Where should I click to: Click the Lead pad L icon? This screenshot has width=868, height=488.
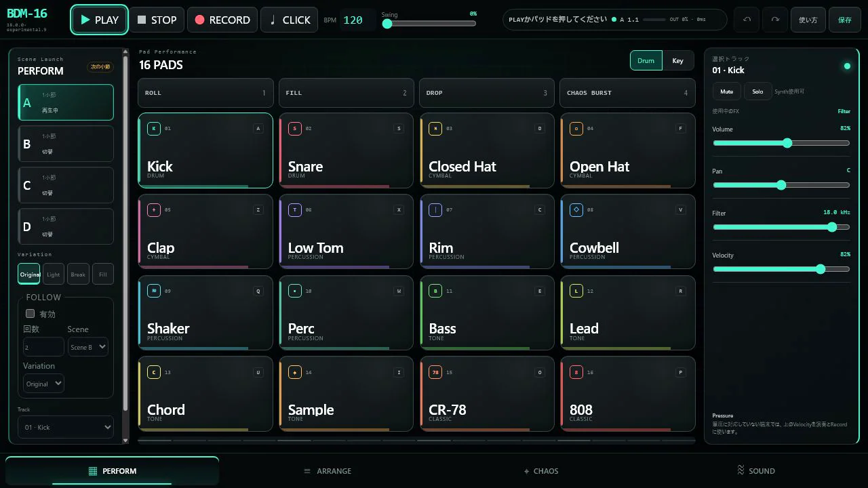tap(576, 291)
